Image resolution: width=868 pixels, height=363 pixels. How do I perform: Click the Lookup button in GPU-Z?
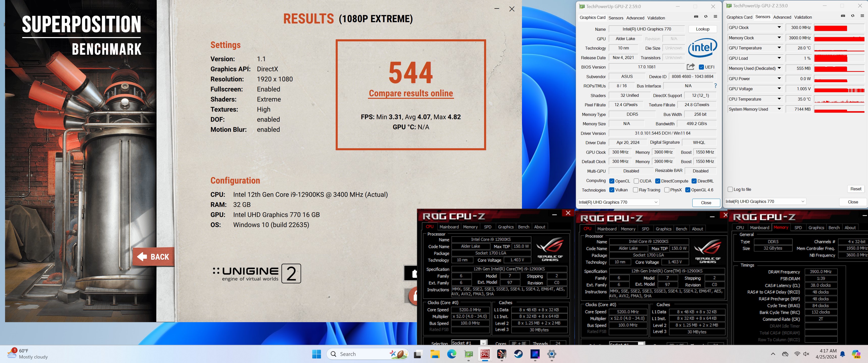[703, 29]
